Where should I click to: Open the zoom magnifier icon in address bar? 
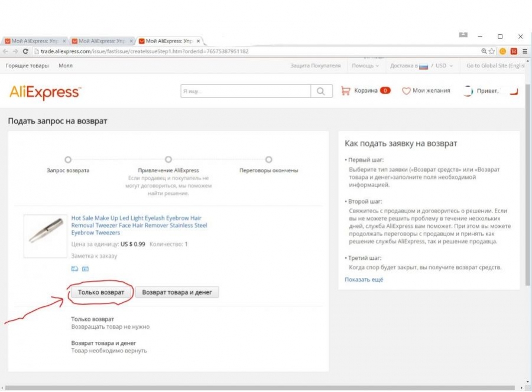pos(484,51)
